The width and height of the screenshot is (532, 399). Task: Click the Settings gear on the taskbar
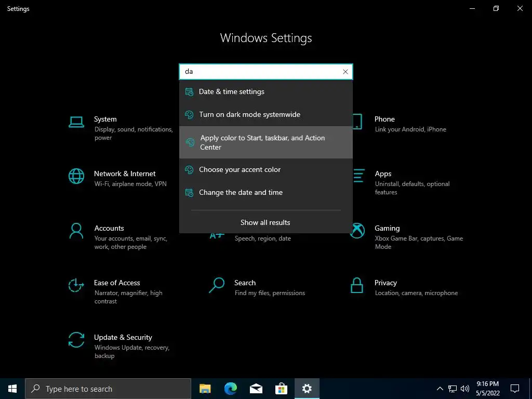(307, 389)
